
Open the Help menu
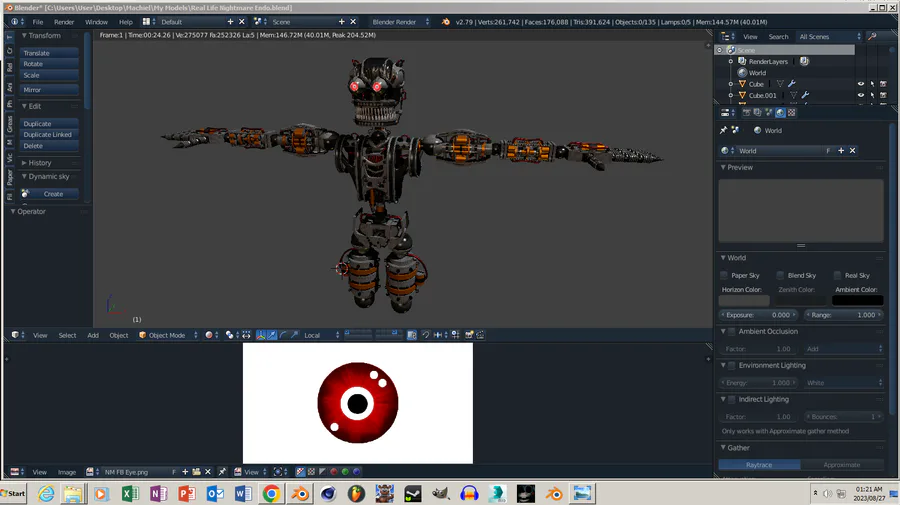[x=126, y=22]
